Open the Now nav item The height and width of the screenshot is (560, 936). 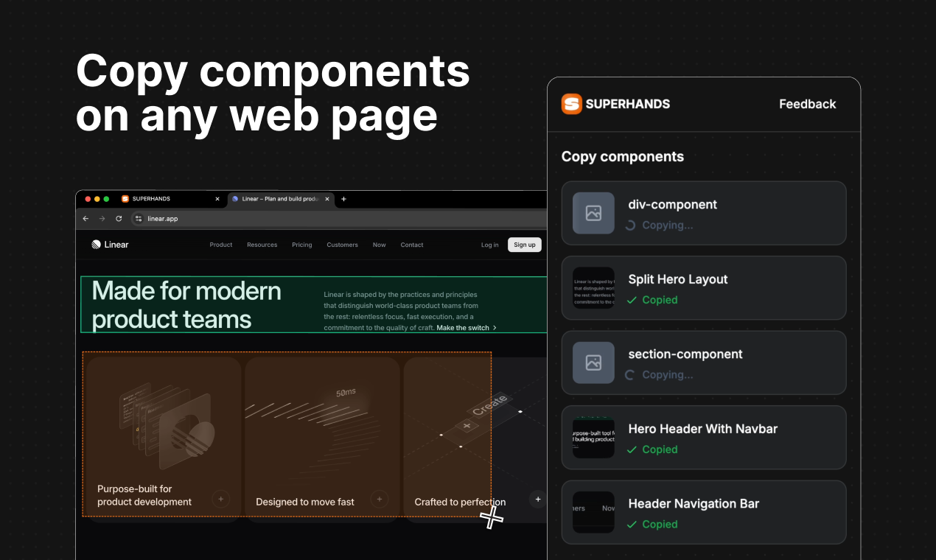[380, 245]
